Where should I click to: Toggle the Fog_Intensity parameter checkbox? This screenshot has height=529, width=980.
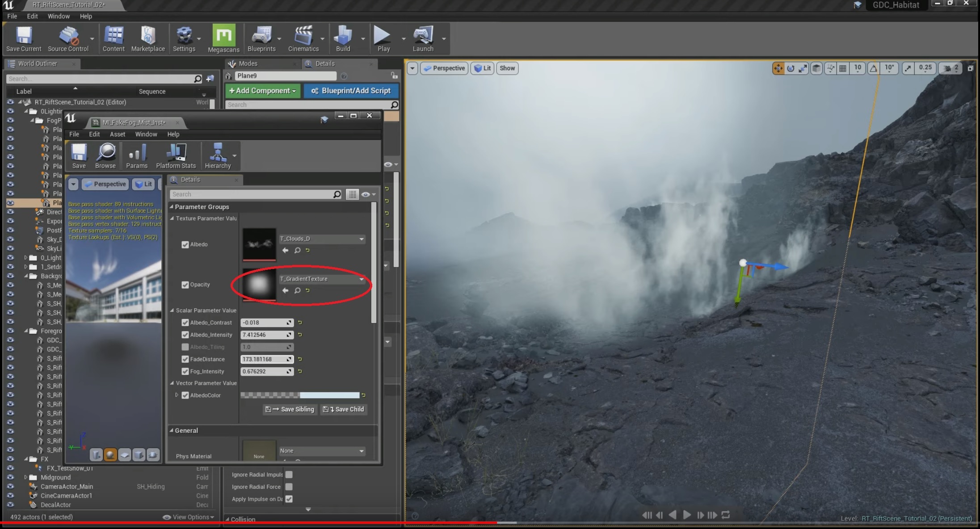(x=185, y=371)
